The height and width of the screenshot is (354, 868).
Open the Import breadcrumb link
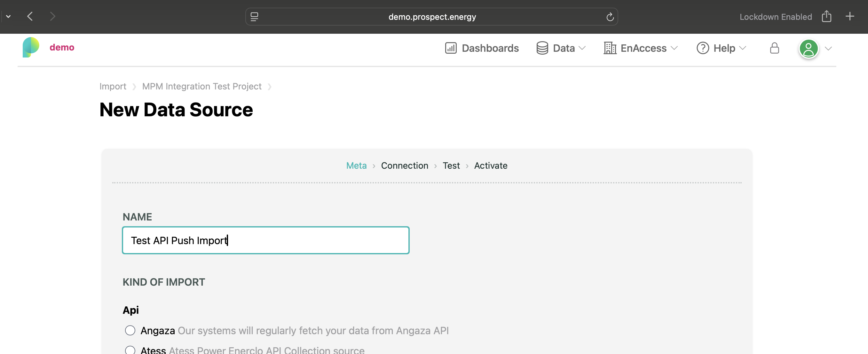113,86
